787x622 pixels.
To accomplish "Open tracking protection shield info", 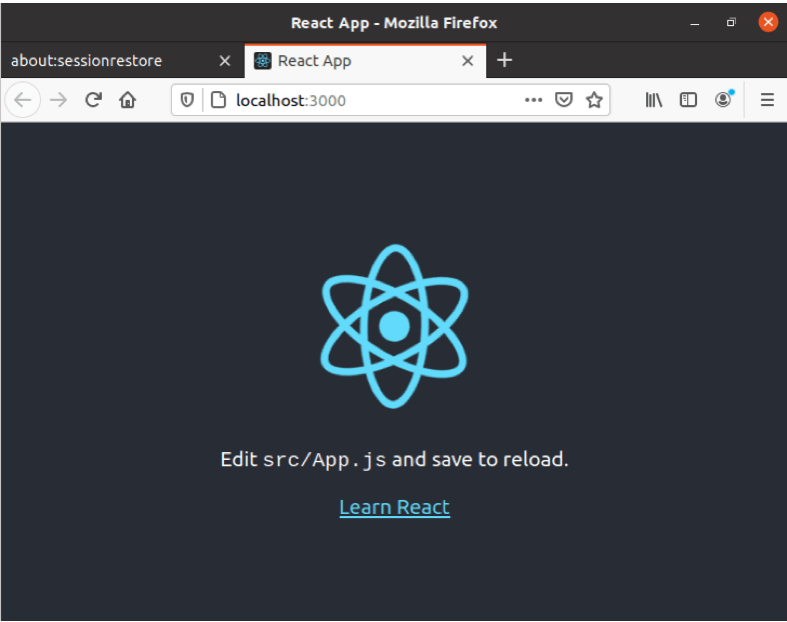I will click(x=187, y=100).
